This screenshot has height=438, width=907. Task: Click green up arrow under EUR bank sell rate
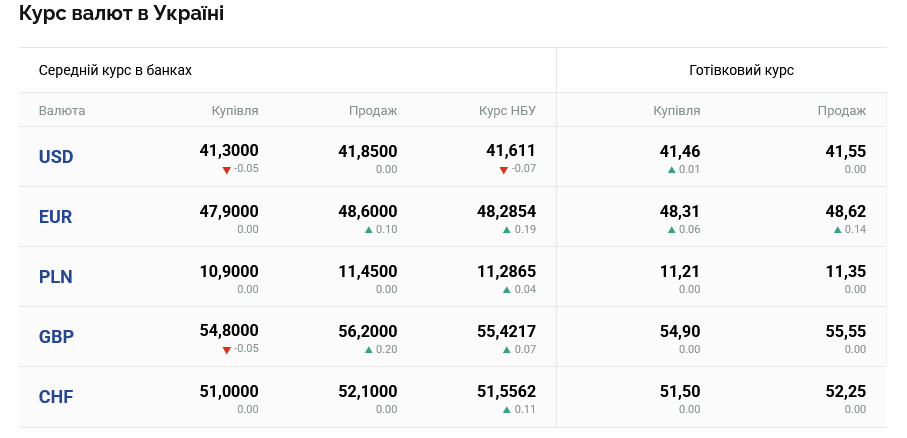[369, 230]
